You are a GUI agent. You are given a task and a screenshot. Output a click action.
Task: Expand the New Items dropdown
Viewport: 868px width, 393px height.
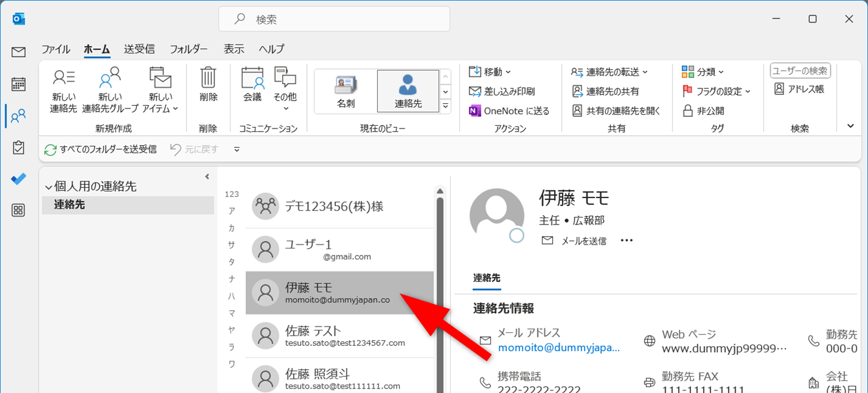(x=160, y=90)
